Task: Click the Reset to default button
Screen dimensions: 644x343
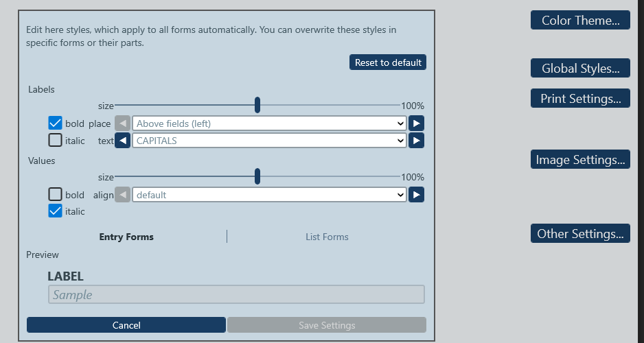Action: tap(388, 62)
